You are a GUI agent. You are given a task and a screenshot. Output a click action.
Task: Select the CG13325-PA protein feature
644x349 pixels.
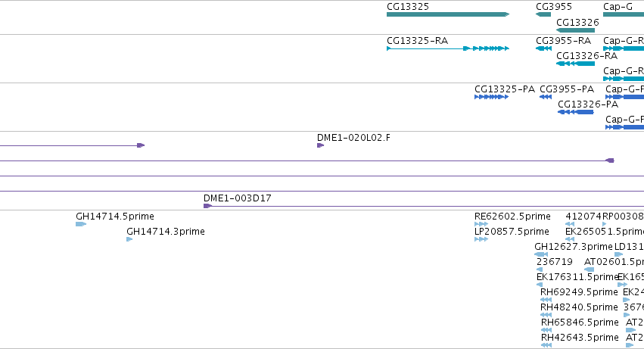tap(491, 97)
